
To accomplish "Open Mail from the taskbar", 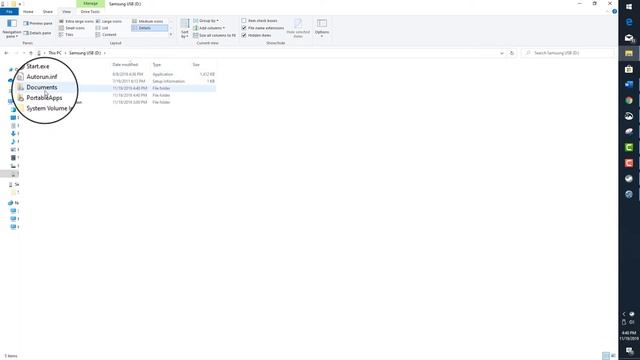I will (x=629, y=38).
